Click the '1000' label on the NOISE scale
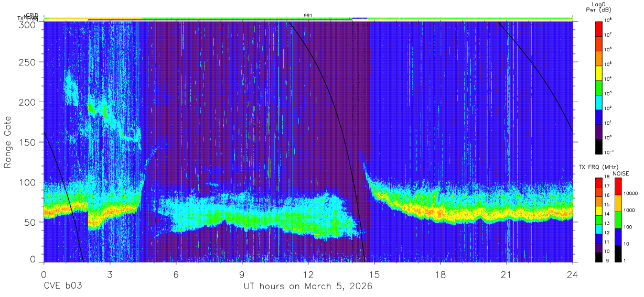 tap(629, 211)
